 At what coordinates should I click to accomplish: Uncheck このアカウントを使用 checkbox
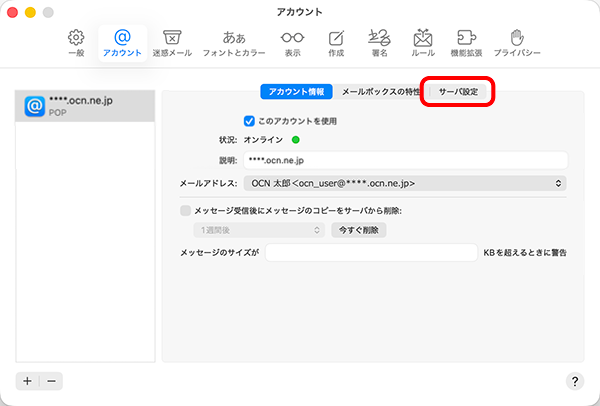(250, 120)
